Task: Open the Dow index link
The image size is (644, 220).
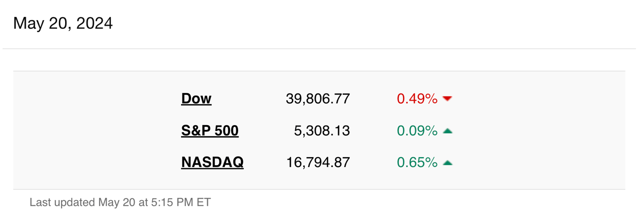Action: pos(196,99)
